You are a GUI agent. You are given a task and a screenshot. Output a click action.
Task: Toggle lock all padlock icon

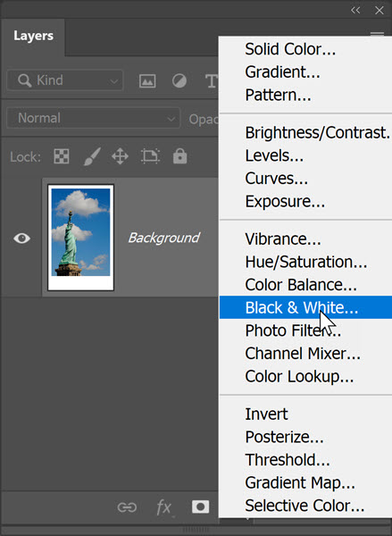click(179, 155)
